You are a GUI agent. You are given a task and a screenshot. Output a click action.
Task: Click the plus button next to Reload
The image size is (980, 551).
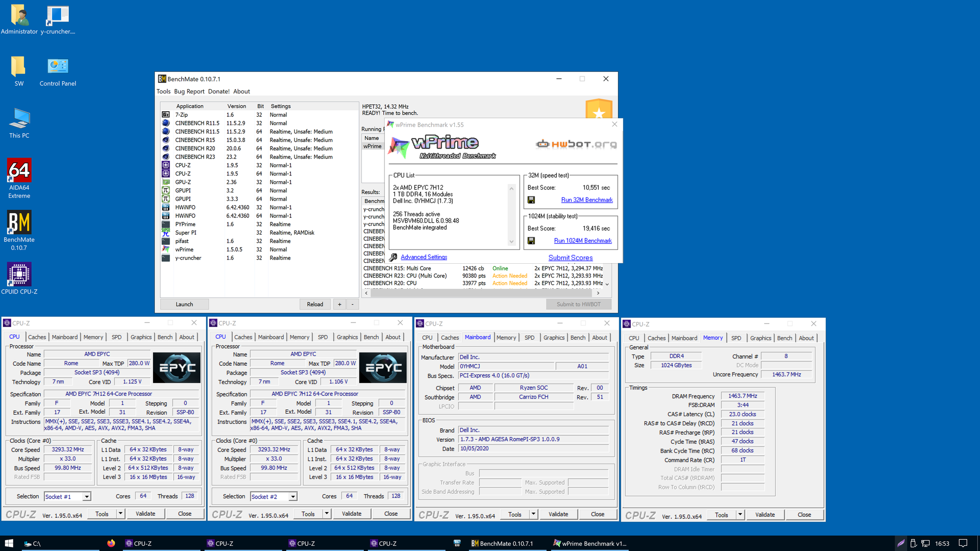339,304
